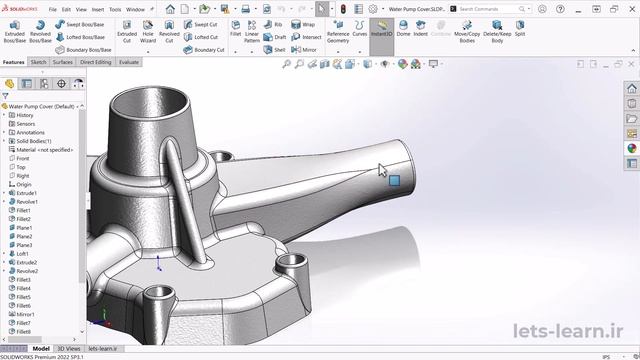640x360 pixels.
Task: Switch to the Sketch tab
Action: tap(38, 62)
